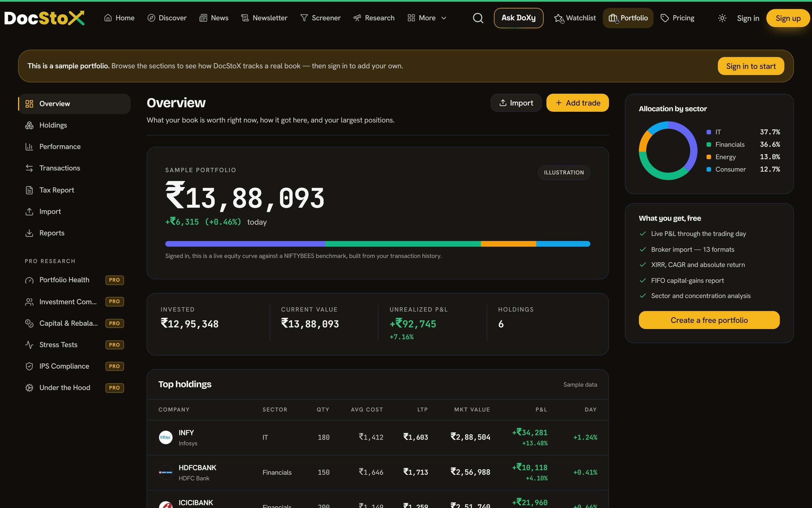Click the invested amount ₹12,95,348
The height and width of the screenshot is (508, 812).
(190, 324)
